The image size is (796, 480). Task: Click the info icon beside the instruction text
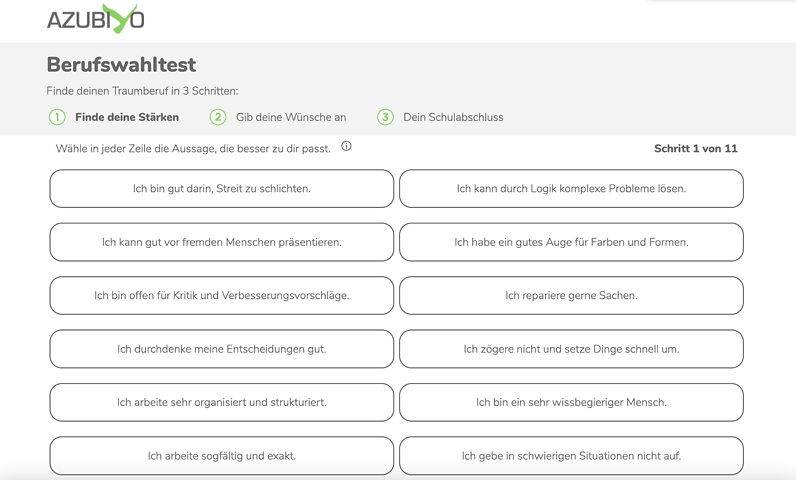coord(346,147)
